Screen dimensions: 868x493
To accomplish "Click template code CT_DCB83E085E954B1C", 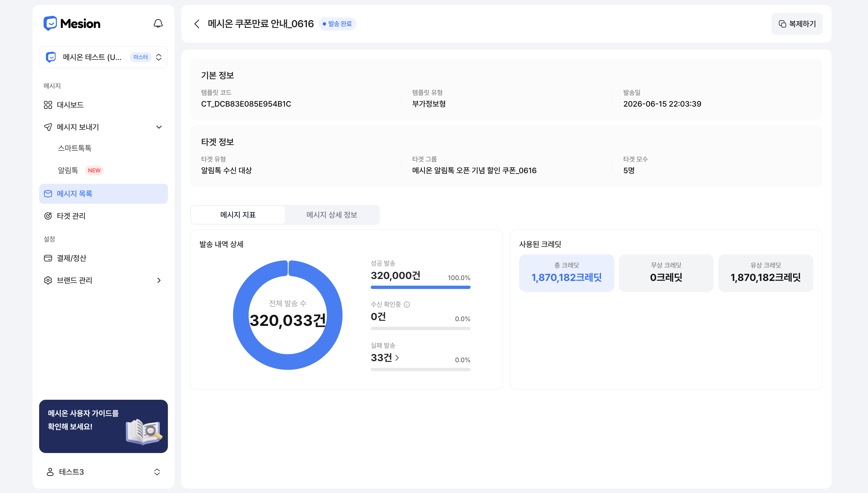I will [246, 104].
